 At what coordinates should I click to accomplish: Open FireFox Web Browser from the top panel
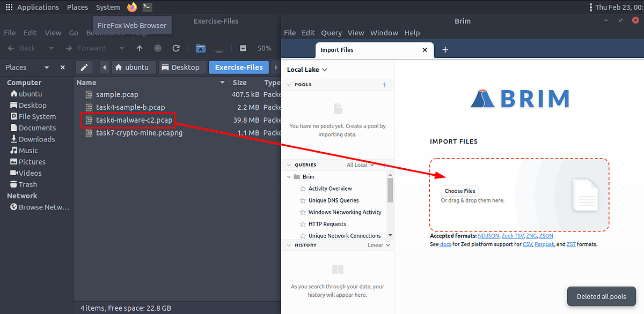(x=132, y=7)
